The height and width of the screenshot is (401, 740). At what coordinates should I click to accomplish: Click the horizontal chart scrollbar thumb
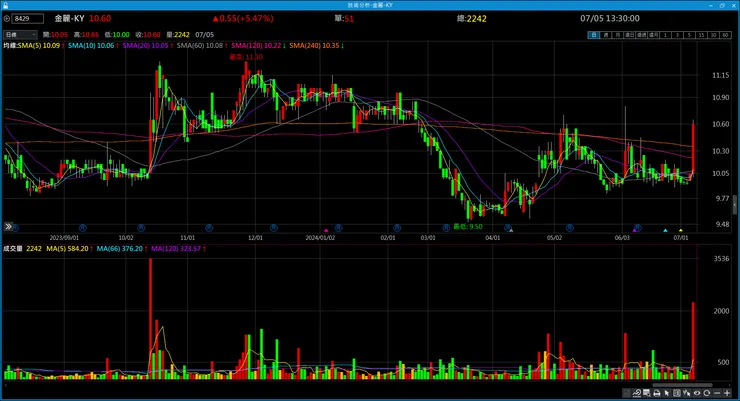point(682,385)
